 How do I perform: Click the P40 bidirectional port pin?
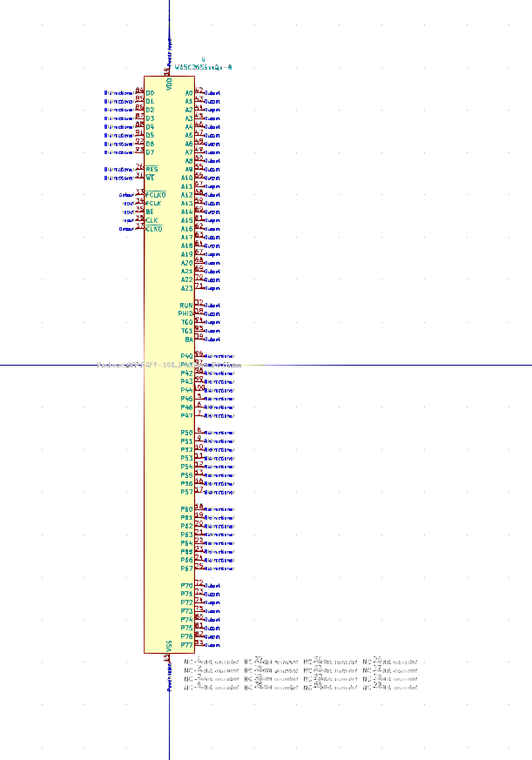[x=199, y=356]
